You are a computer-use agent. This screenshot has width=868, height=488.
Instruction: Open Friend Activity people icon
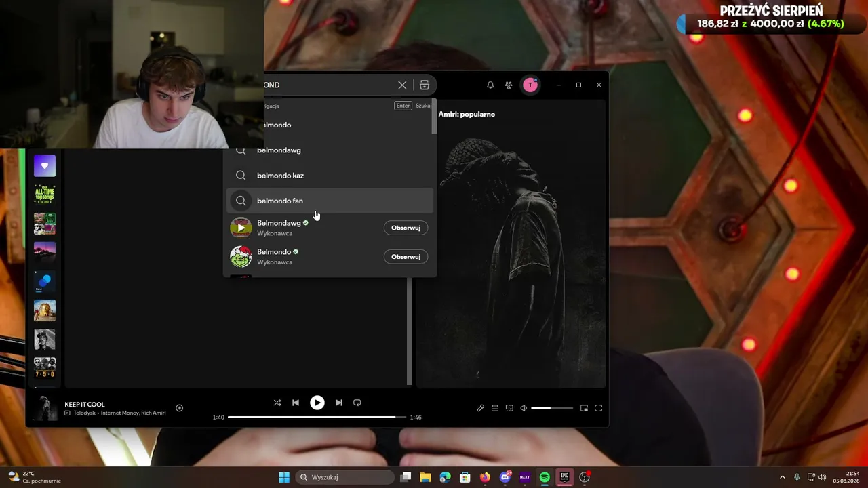tap(509, 85)
